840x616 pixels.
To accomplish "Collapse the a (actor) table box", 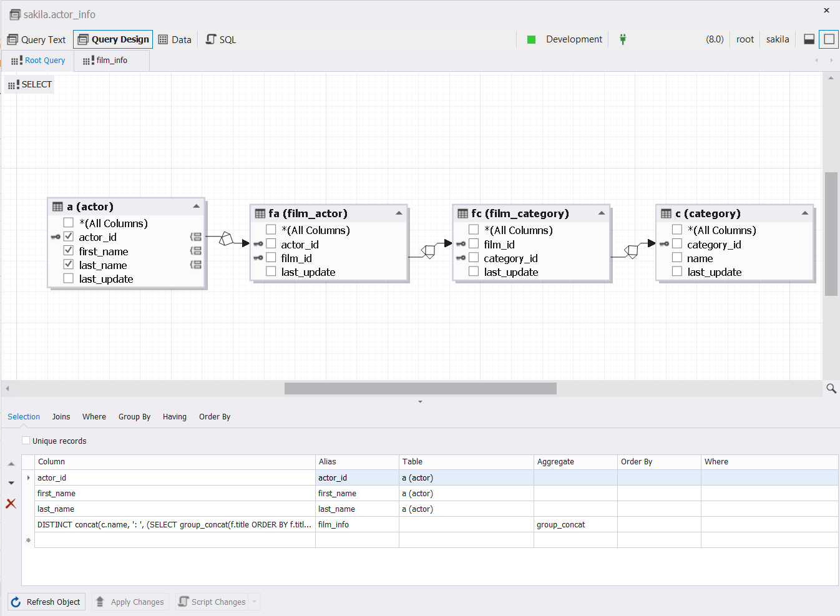I will 196,206.
